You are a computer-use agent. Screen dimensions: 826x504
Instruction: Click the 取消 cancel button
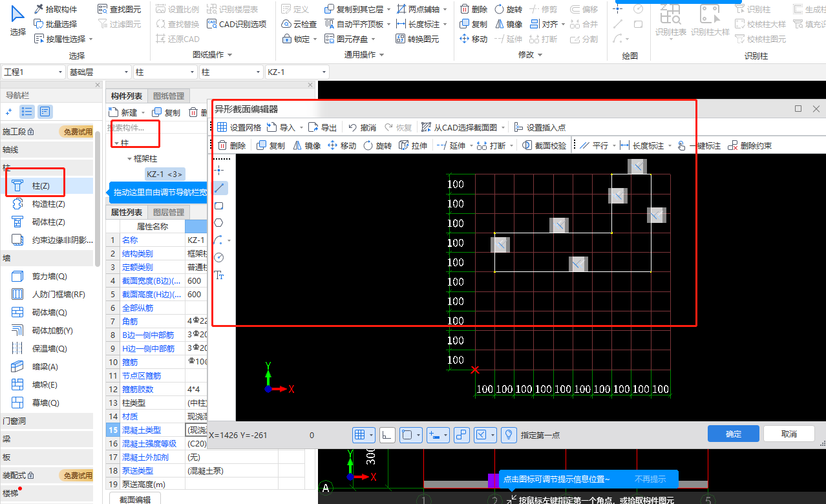tap(789, 434)
